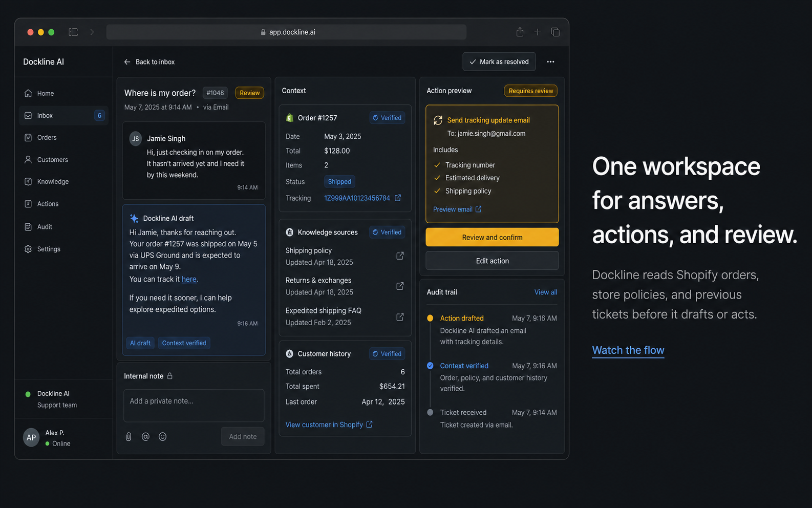Click the Context verified tag
Viewport: 812px width, 508px height.
coord(184,343)
